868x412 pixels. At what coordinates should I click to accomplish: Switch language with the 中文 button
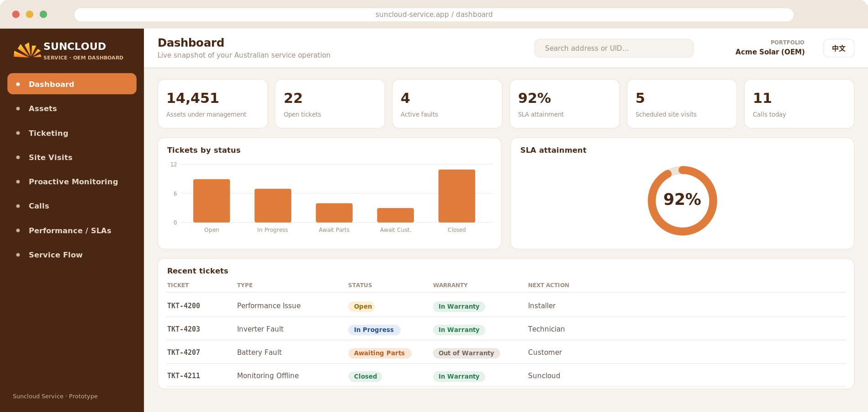coord(838,48)
